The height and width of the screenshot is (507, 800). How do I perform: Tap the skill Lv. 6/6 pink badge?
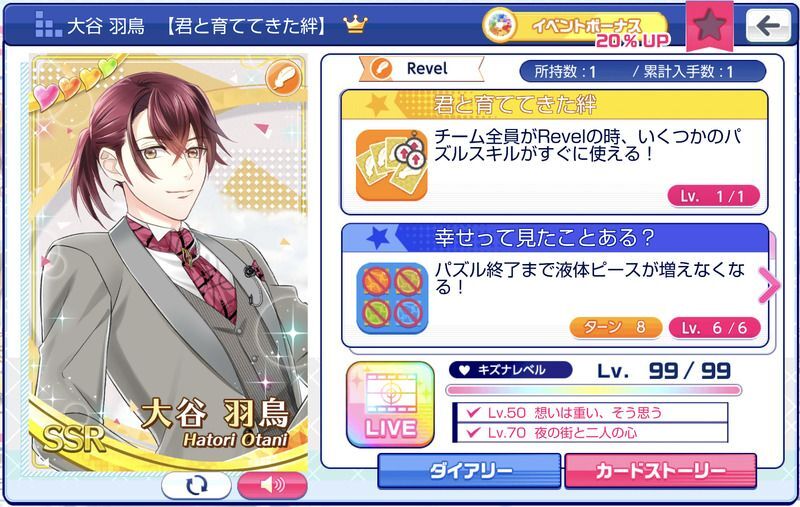[714, 327]
